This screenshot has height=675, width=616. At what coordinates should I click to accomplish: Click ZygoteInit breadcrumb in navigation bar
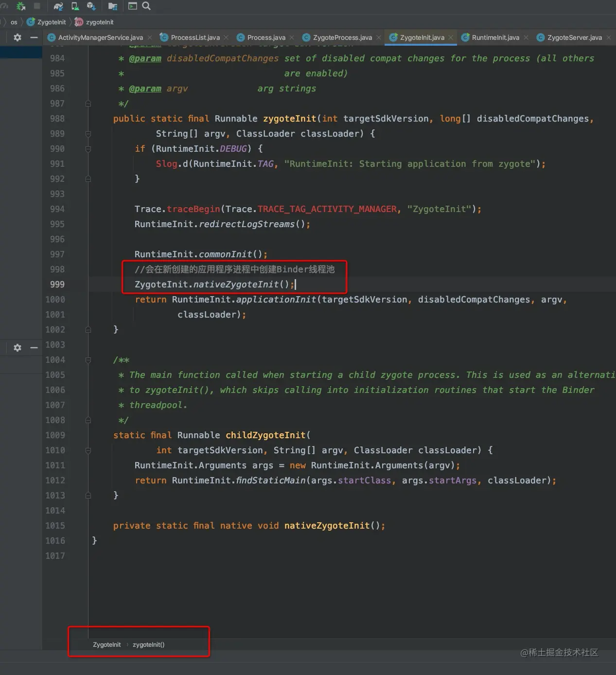coord(51,22)
